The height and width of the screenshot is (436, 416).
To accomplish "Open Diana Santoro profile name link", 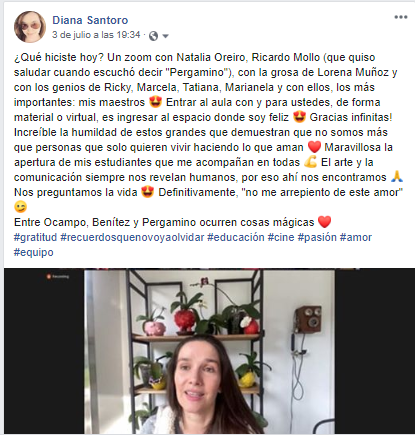I will coord(90,20).
